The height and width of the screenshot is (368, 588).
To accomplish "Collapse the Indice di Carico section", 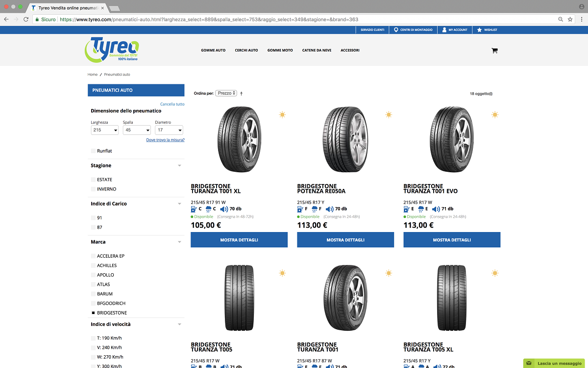I will coord(179,204).
